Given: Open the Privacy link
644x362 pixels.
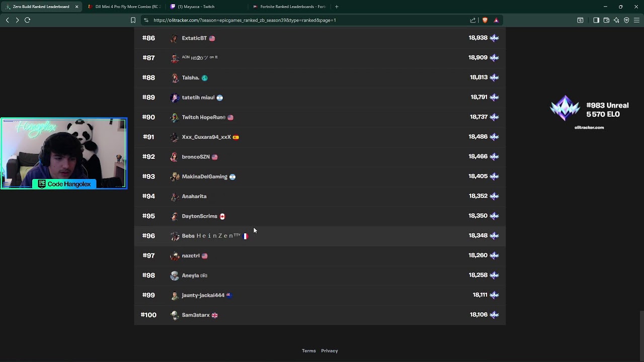Looking at the screenshot, I should pyautogui.click(x=330, y=351).
